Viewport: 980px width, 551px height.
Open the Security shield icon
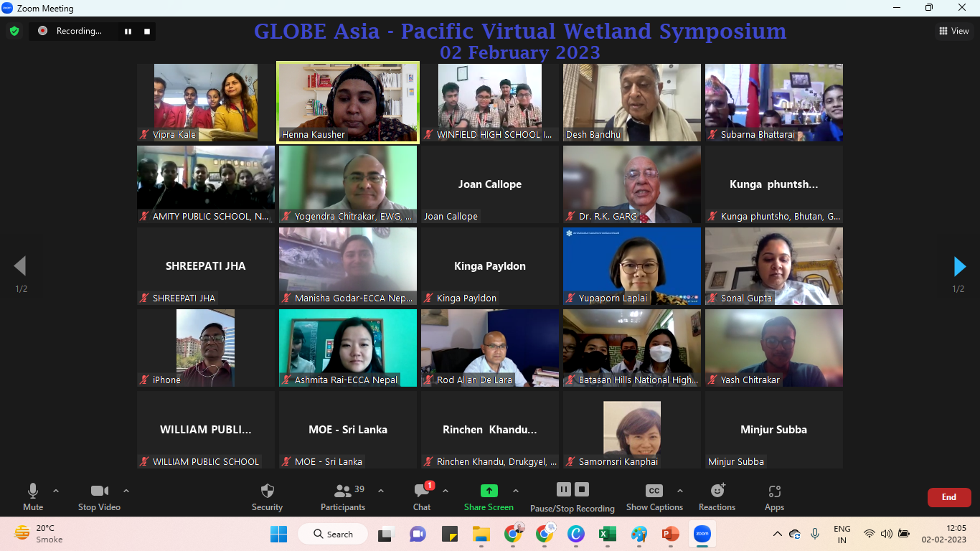point(267,491)
